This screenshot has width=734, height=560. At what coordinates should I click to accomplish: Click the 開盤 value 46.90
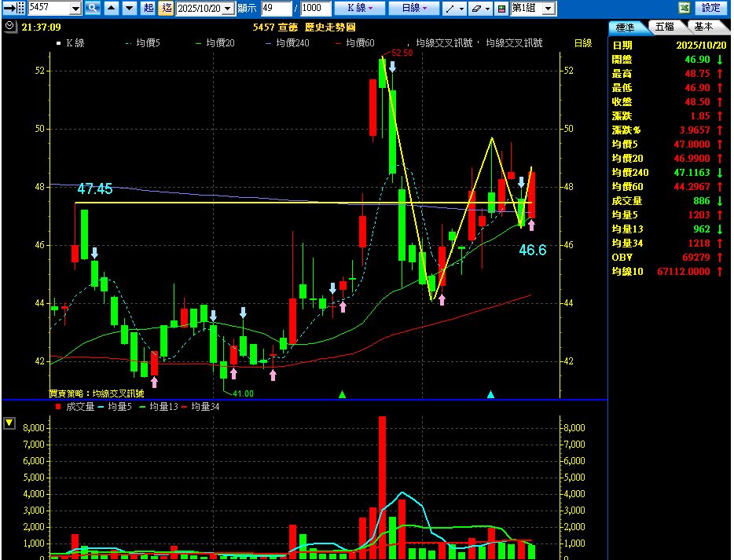tap(698, 60)
